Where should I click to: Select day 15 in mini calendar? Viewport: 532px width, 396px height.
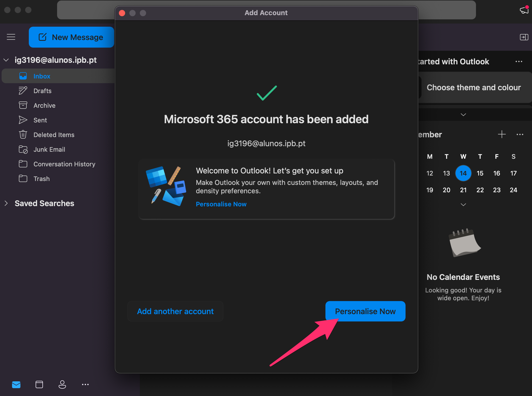click(480, 173)
